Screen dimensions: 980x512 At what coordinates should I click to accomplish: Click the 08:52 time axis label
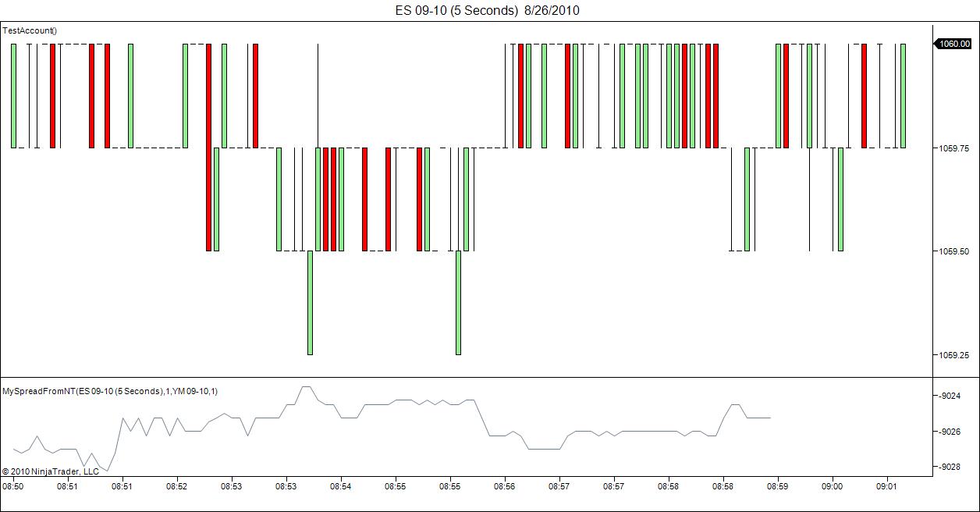[x=177, y=485]
